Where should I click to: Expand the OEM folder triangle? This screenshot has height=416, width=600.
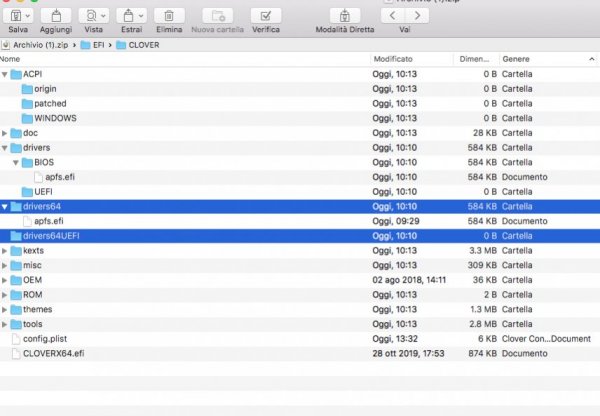5,280
